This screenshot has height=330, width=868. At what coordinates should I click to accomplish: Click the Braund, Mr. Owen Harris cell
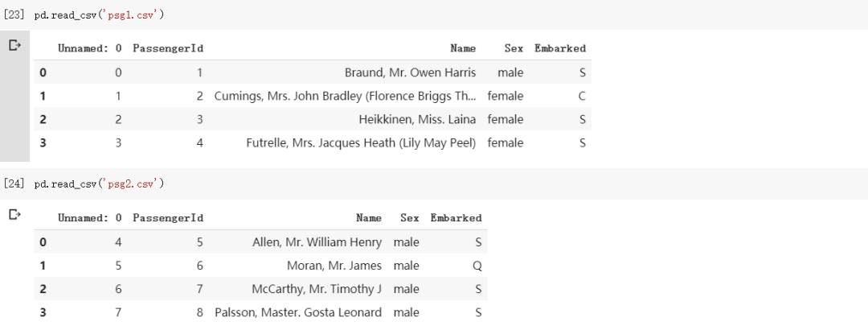point(410,72)
